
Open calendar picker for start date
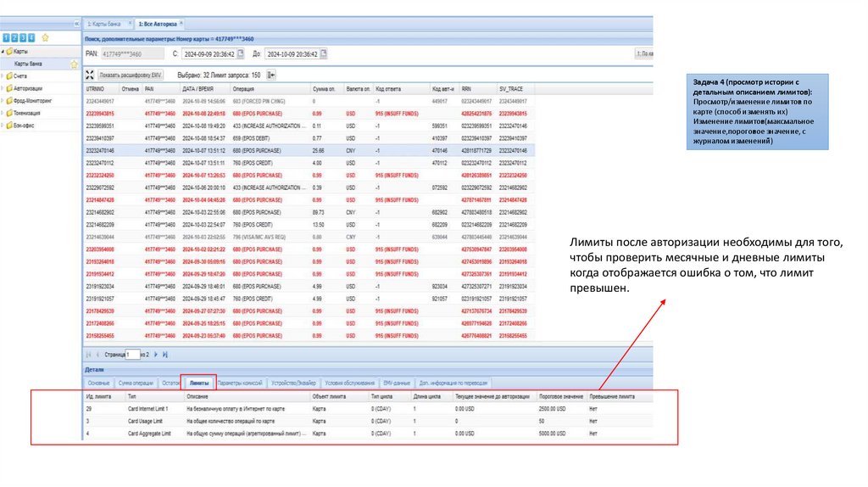240,54
